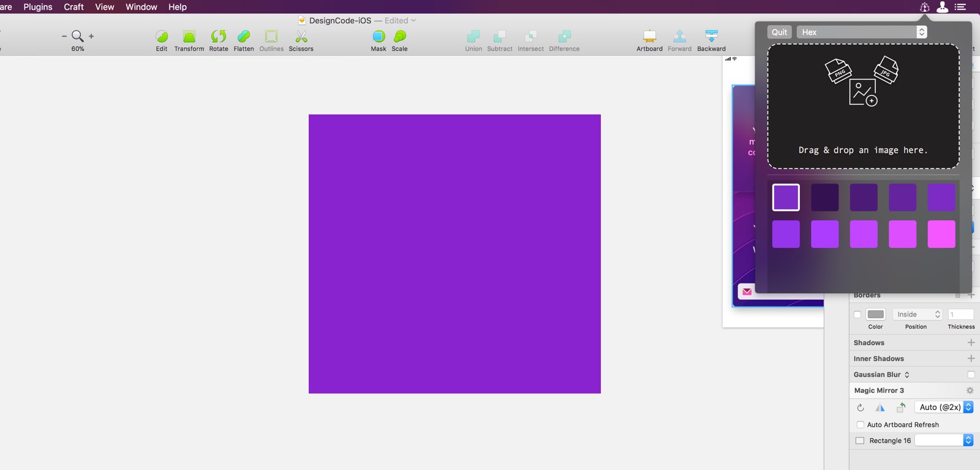
Task: Zoom out with the minus icon
Action: tap(64, 36)
